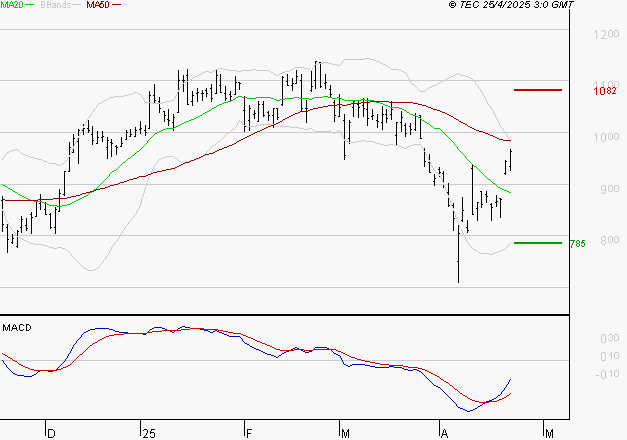Click the TEC 25/4/2025 copyright text

coord(511,5)
